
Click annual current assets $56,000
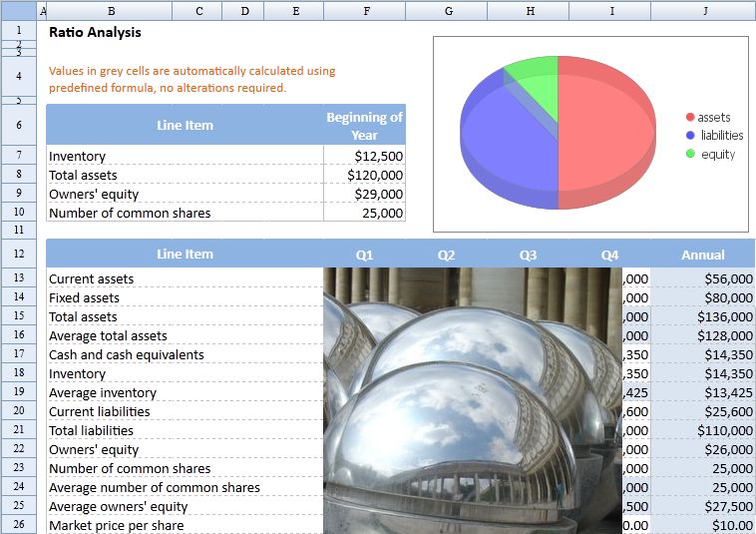tap(728, 278)
